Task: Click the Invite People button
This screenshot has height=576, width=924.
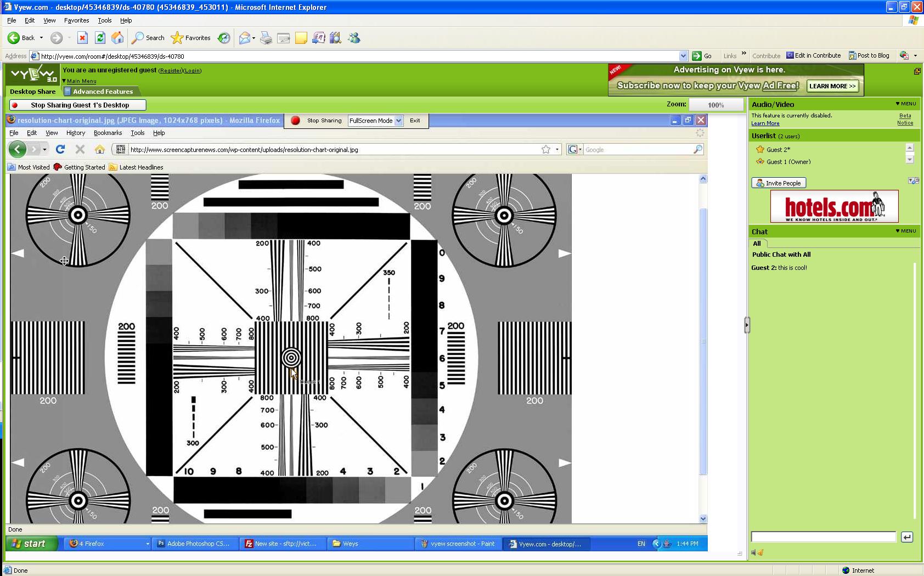Action: 778,183
